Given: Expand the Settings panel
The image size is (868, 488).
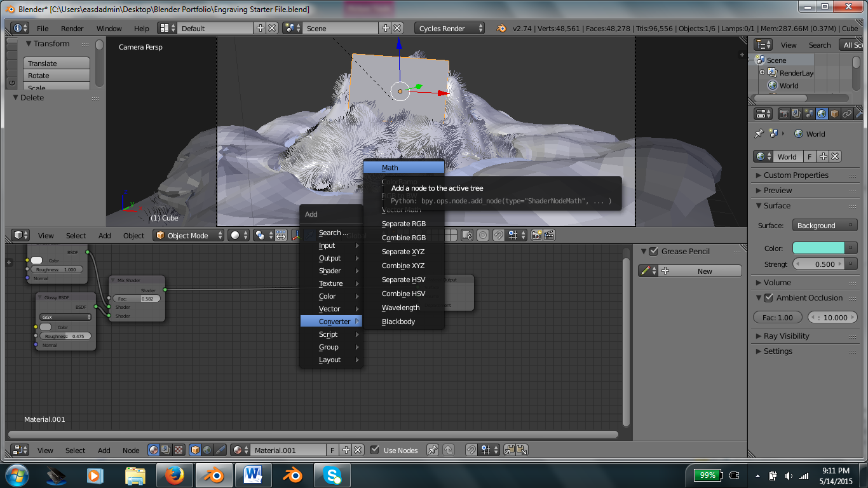Looking at the screenshot, I should [x=777, y=351].
